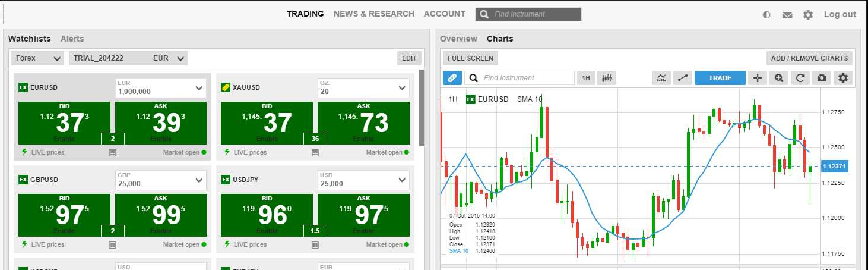Click the XAUUSD LIVE prices lightning icon
This screenshot has height=270, width=868.
click(227, 152)
